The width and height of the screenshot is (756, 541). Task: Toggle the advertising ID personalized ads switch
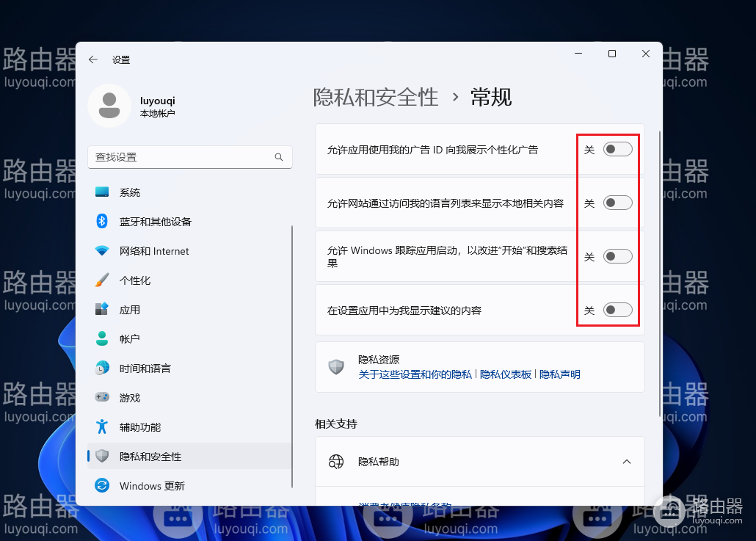617,150
